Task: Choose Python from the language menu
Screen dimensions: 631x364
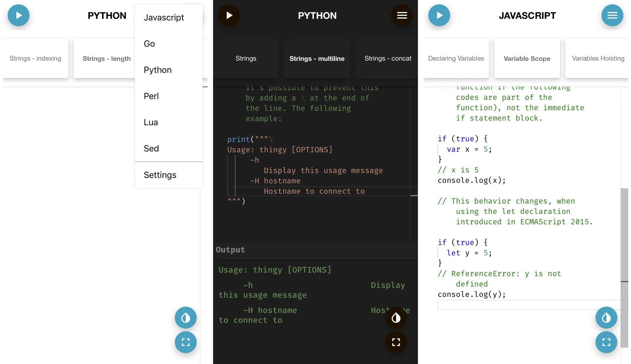Action: [x=169, y=70]
